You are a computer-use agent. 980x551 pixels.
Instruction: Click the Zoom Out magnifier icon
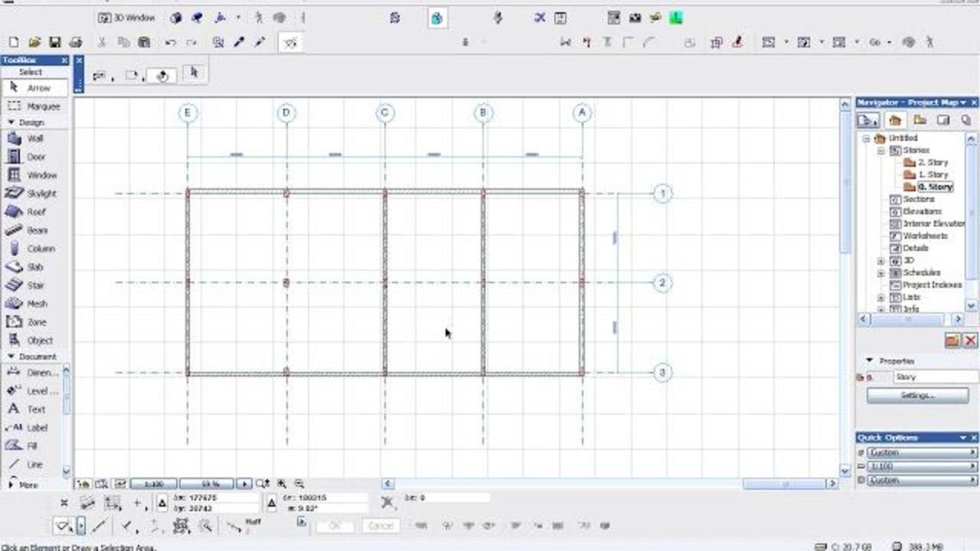[299, 484]
